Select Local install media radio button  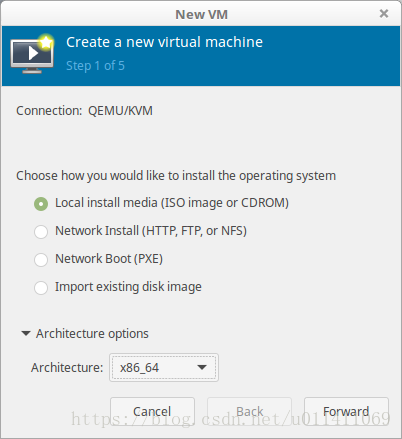[41, 203]
